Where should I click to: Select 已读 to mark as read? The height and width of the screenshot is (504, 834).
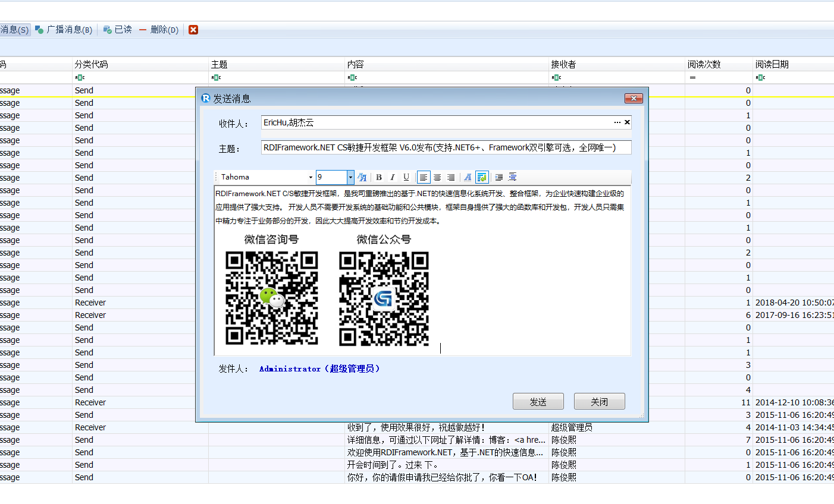(118, 30)
